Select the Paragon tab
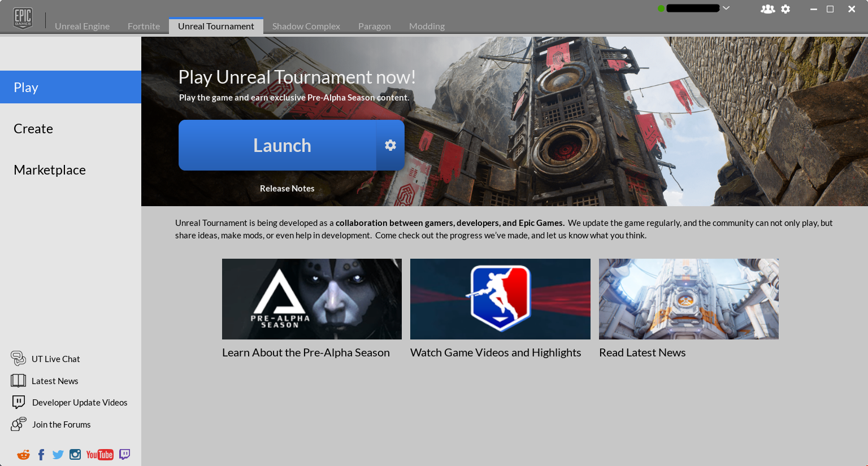 pos(374,26)
